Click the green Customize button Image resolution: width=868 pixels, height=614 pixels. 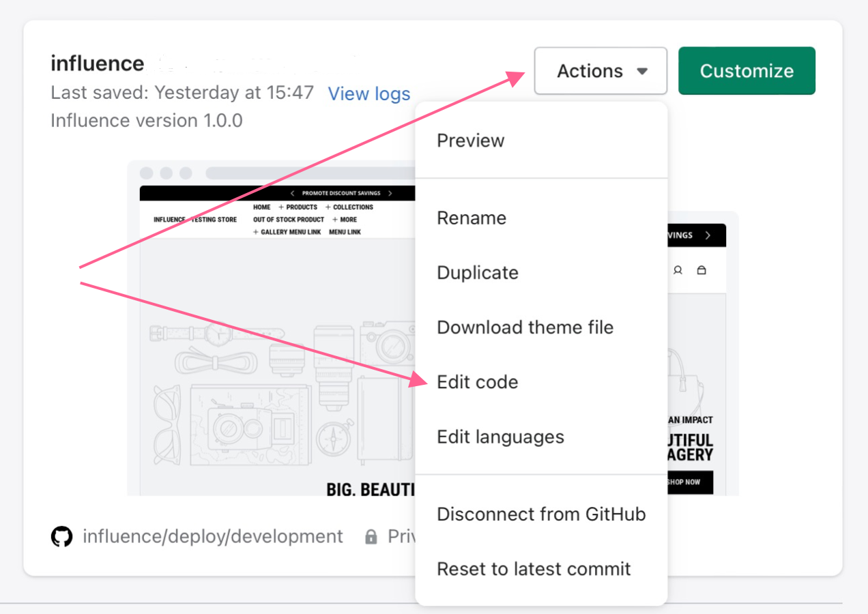[747, 71]
